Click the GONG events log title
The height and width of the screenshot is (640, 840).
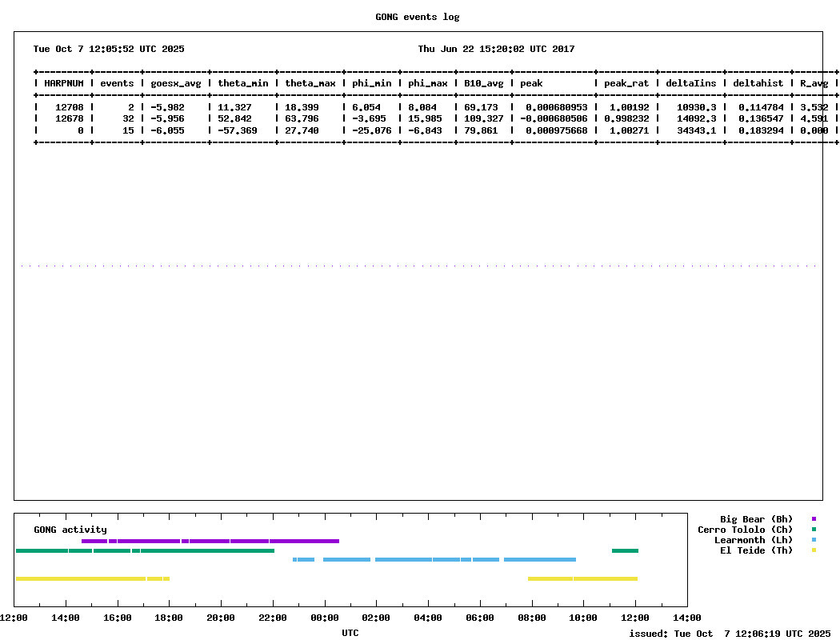tap(418, 17)
